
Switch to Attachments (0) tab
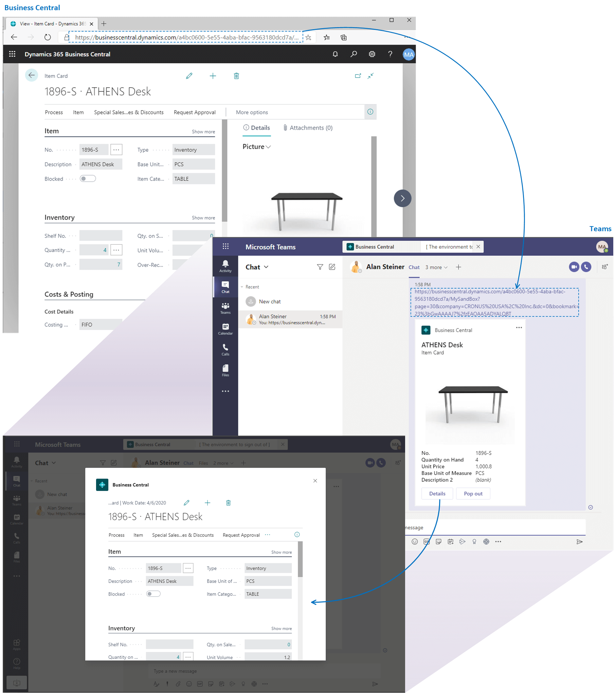tap(308, 128)
